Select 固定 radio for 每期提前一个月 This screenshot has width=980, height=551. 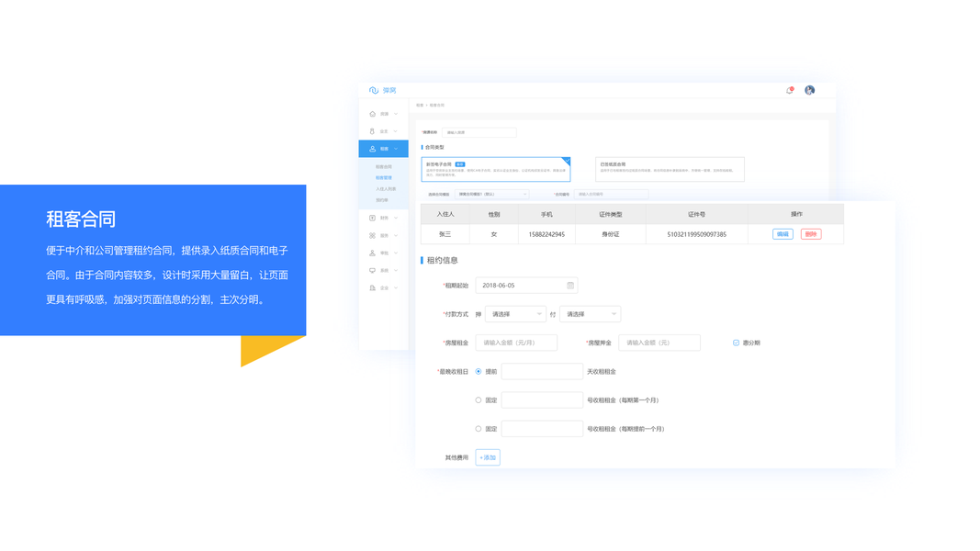tap(479, 429)
